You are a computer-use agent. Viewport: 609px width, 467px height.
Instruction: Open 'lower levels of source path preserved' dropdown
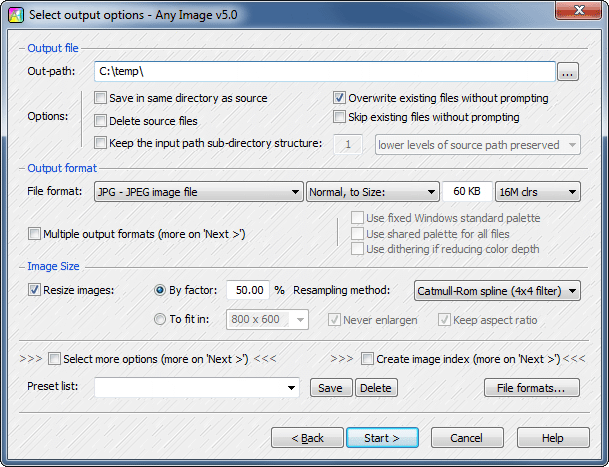[x=478, y=145]
